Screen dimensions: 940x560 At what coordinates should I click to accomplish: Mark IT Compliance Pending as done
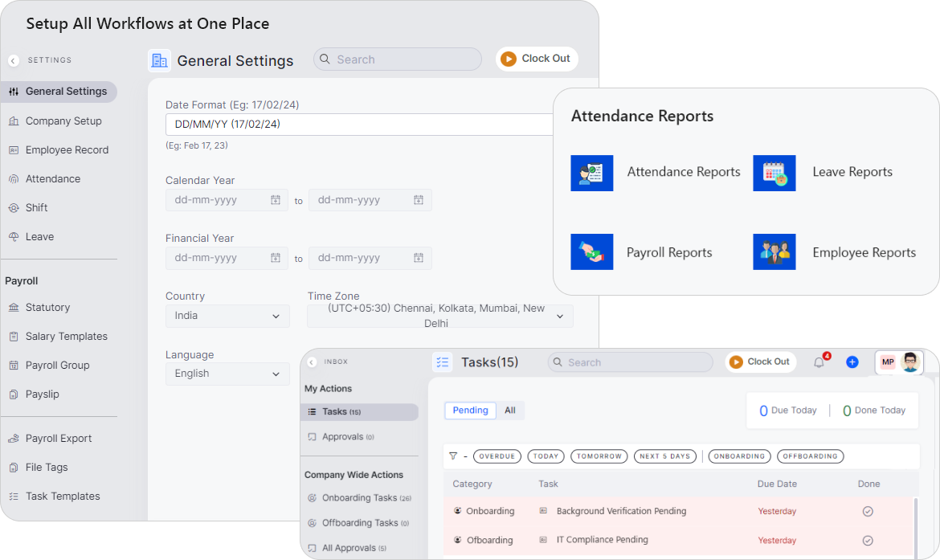[x=868, y=540]
